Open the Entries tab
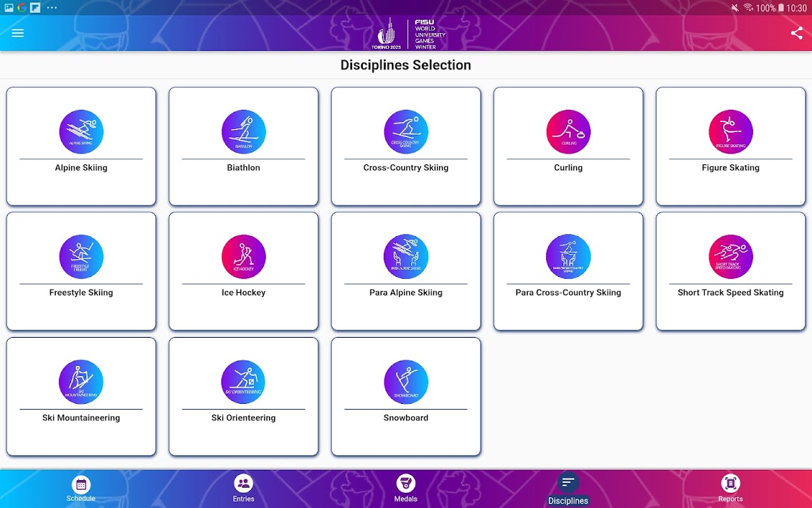 (x=244, y=489)
